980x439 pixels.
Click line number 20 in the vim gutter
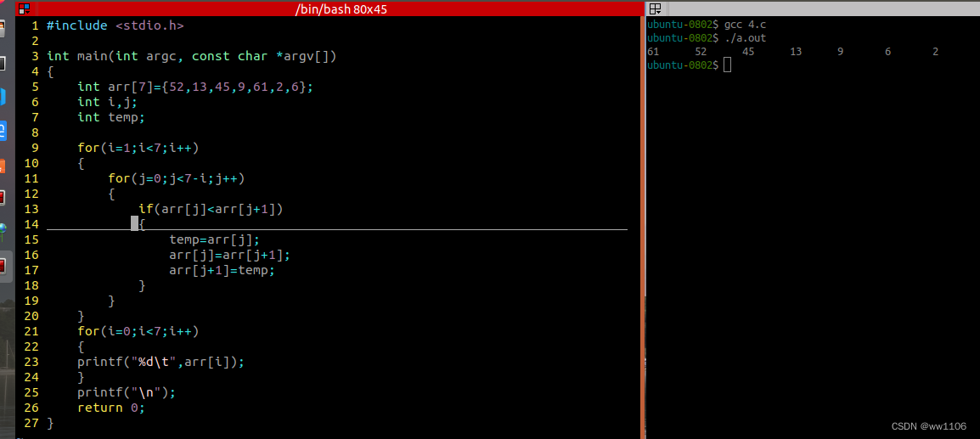coord(31,316)
